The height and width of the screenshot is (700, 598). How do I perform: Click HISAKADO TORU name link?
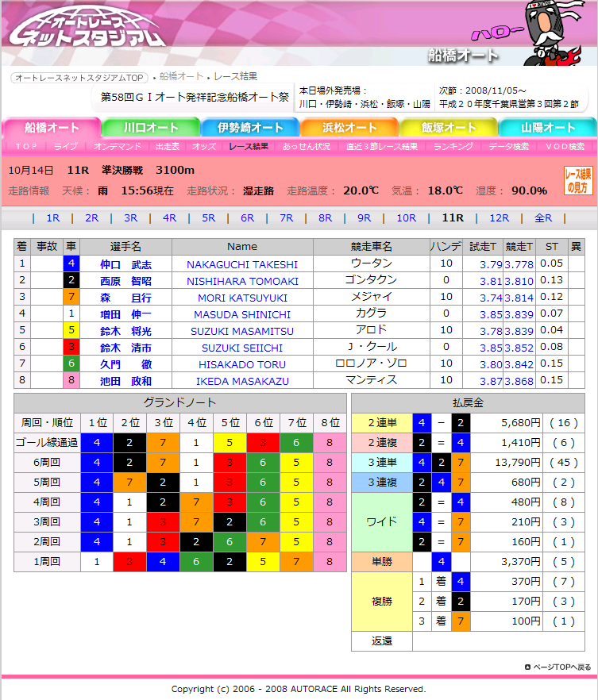pos(242,364)
